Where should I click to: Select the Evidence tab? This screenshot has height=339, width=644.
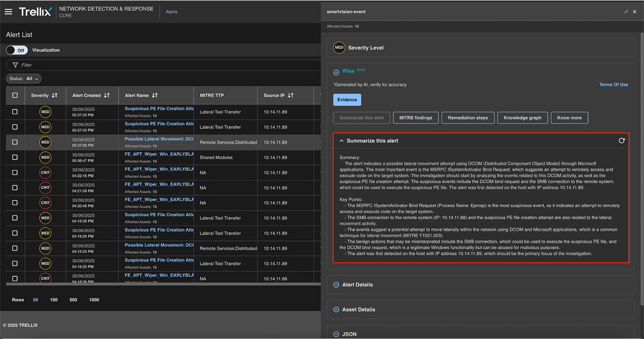pos(347,100)
